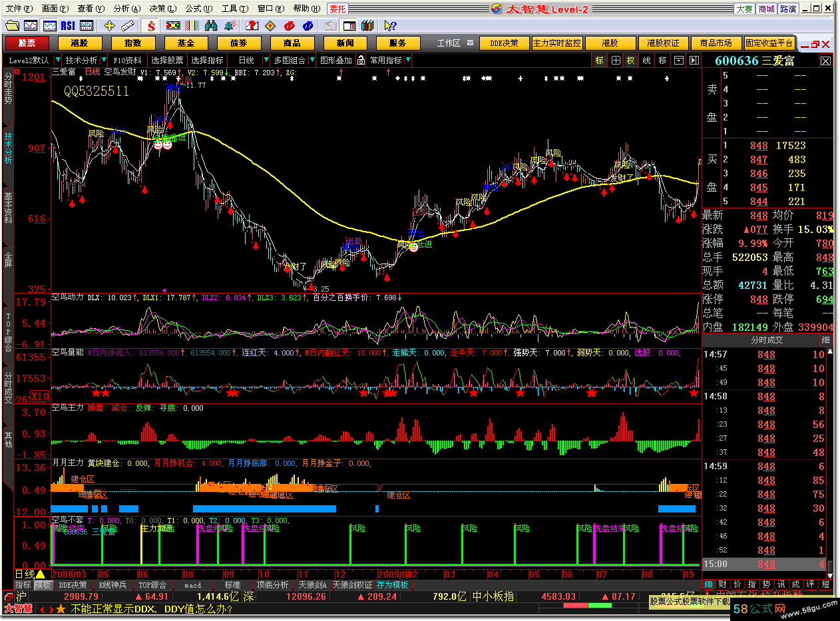Click the 选择股票 toolbar button

167,60
